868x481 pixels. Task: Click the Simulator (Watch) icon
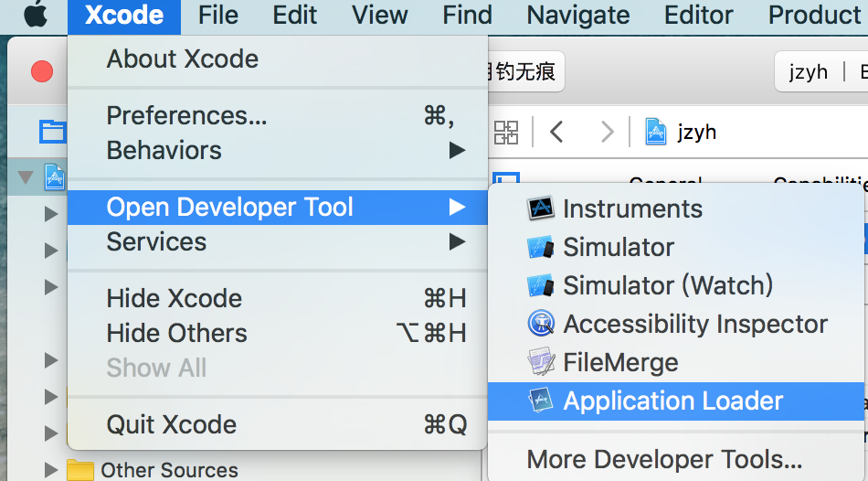pos(542,285)
